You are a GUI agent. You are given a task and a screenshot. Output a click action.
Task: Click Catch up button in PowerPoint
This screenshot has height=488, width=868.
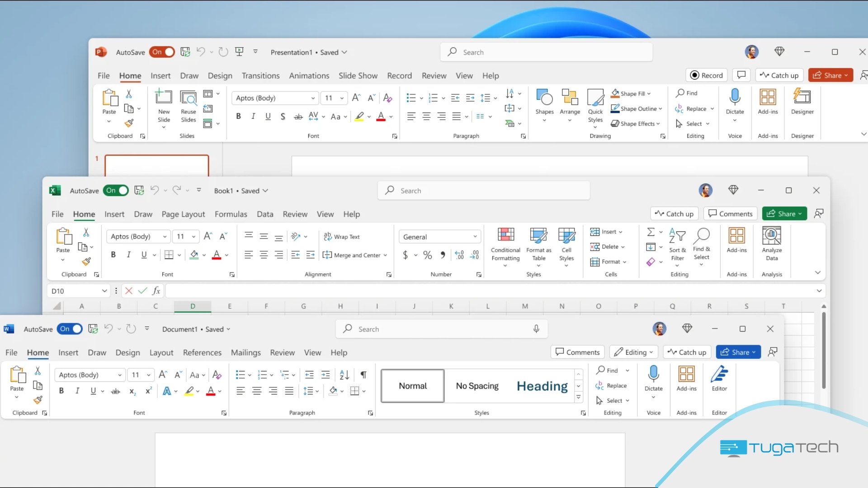[x=779, y=75]
